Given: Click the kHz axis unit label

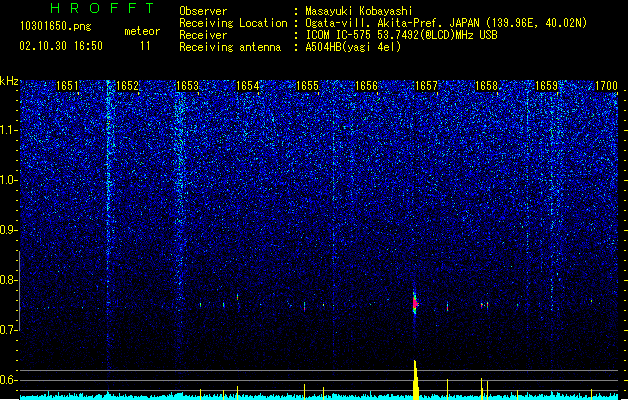Looking at the screenshot, I should click(9, 81).
